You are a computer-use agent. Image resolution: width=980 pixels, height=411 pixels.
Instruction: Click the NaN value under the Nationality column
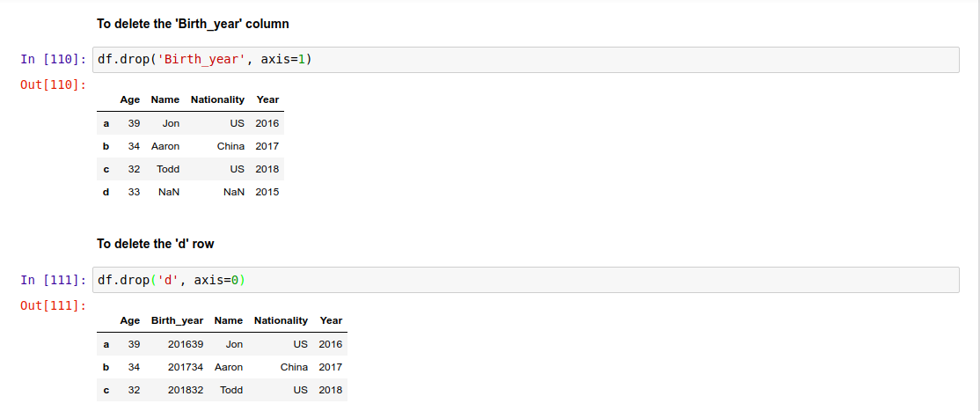point(234,192)
